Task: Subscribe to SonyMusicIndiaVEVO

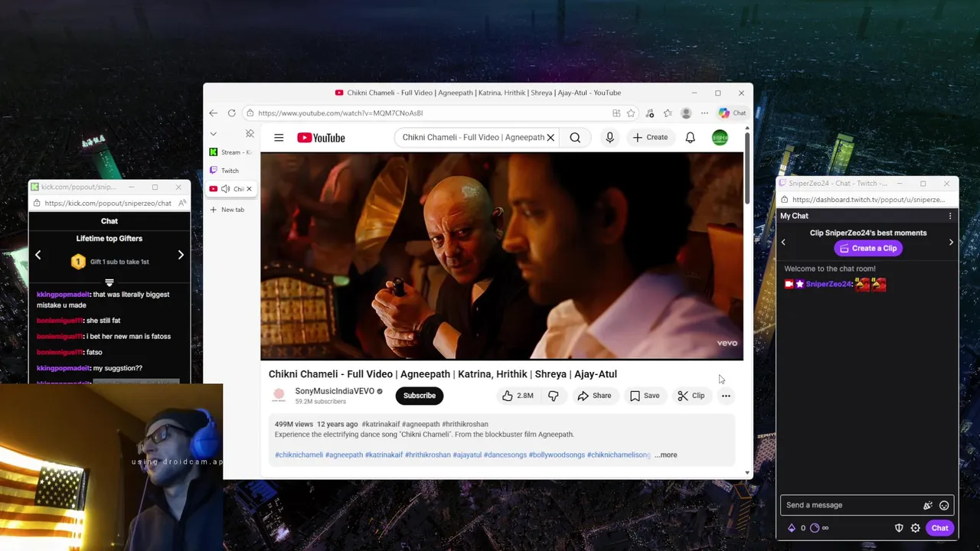Action: (419, 396)
